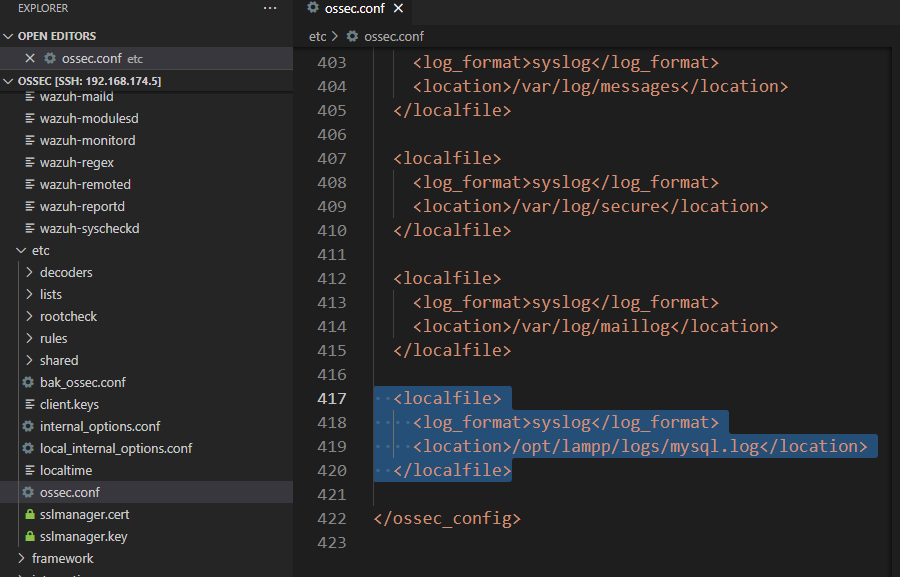Open client.keys file
The height and width of the screenshot is (577, 900).
(x=69, y=404)
